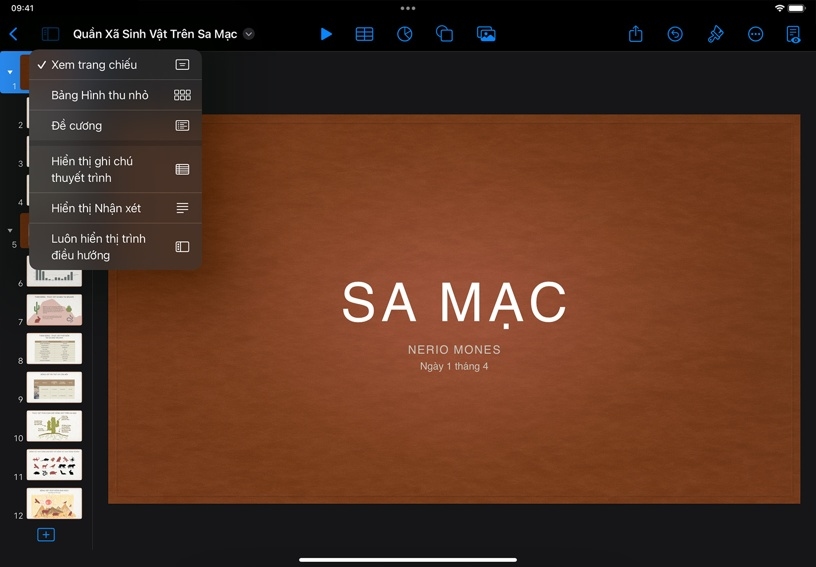Viewport: 816px width, 567px height.
Task: Play the slideshow with the play button
Action: (326, 34)
